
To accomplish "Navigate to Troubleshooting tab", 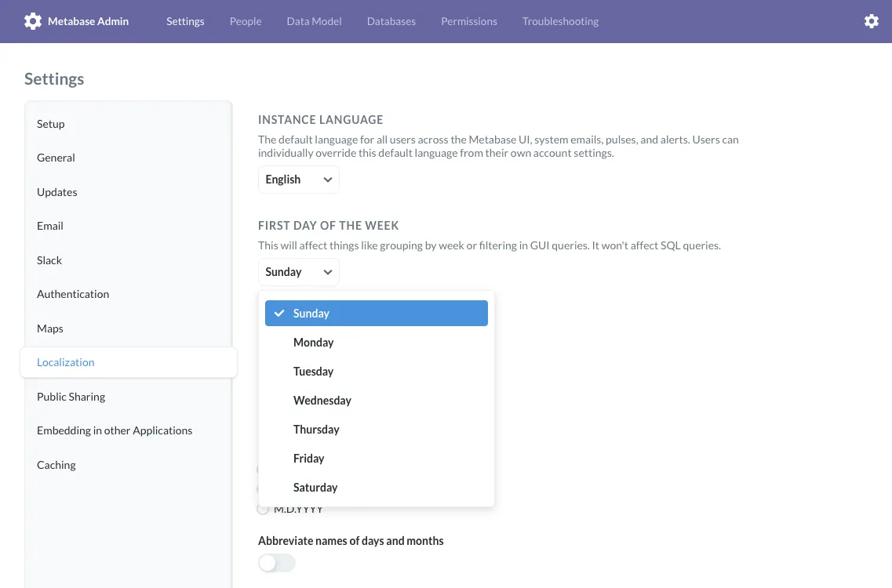I will point(560,21).
